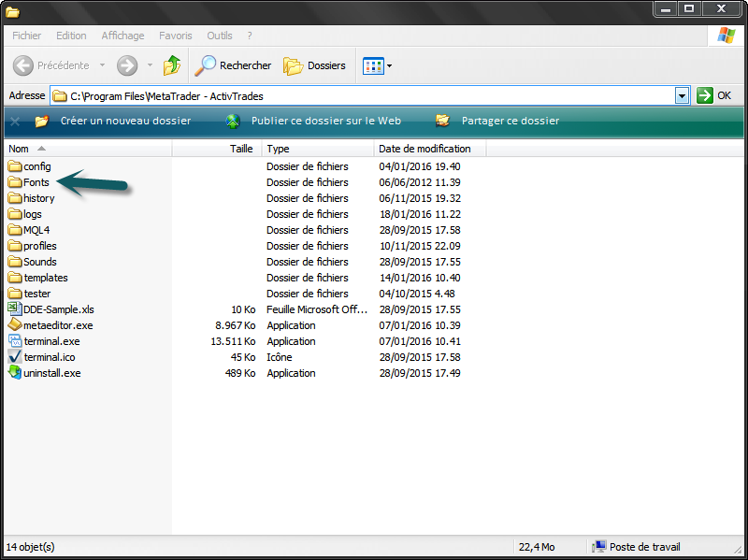Click the forward navigation arrow icon
The image size is (748, 560).
point(127,65)
